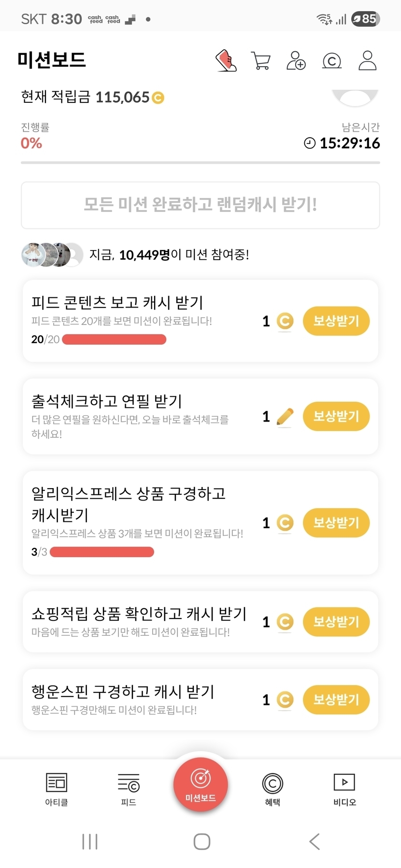401x868 pixels.
Task: Claim reward for 행운스핀 mission
Action: point(336,700)
